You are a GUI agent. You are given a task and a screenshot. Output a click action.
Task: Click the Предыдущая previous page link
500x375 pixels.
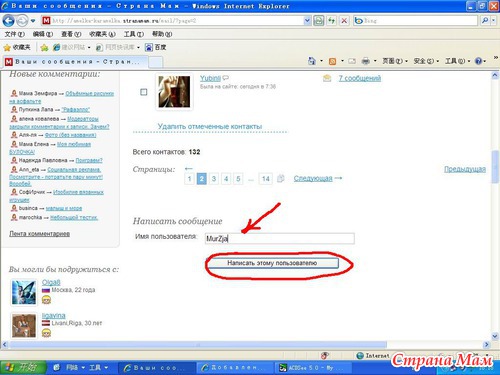click(465, 169)
